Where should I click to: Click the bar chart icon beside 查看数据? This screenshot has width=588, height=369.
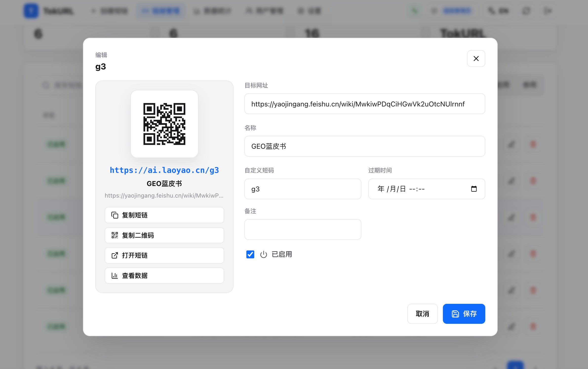[x=115, y=275]
